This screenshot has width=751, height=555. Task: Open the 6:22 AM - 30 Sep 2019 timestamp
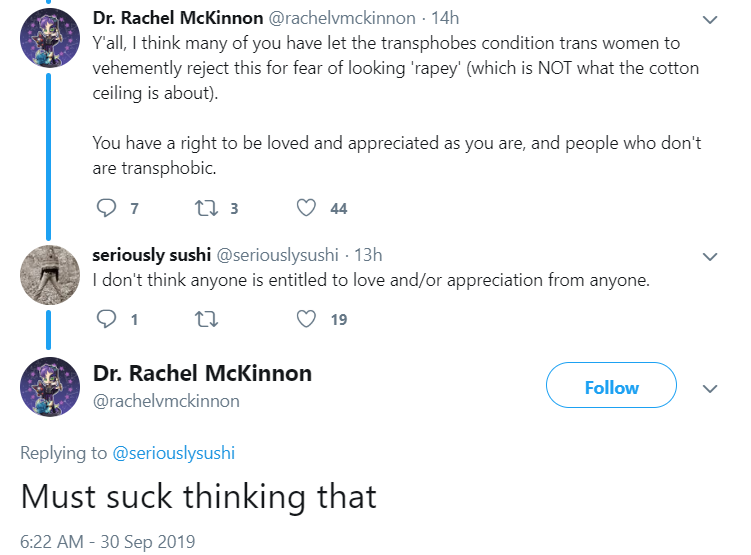[107, 542]
